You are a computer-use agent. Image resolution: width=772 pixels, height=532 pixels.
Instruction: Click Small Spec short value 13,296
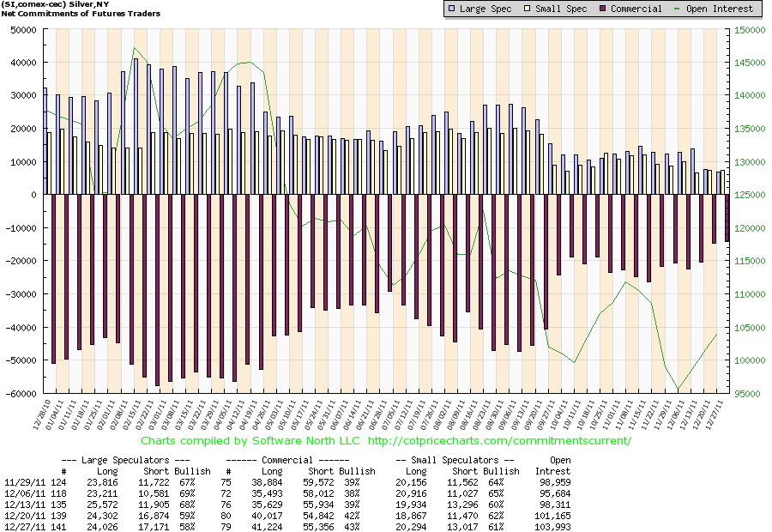point(462,505)
